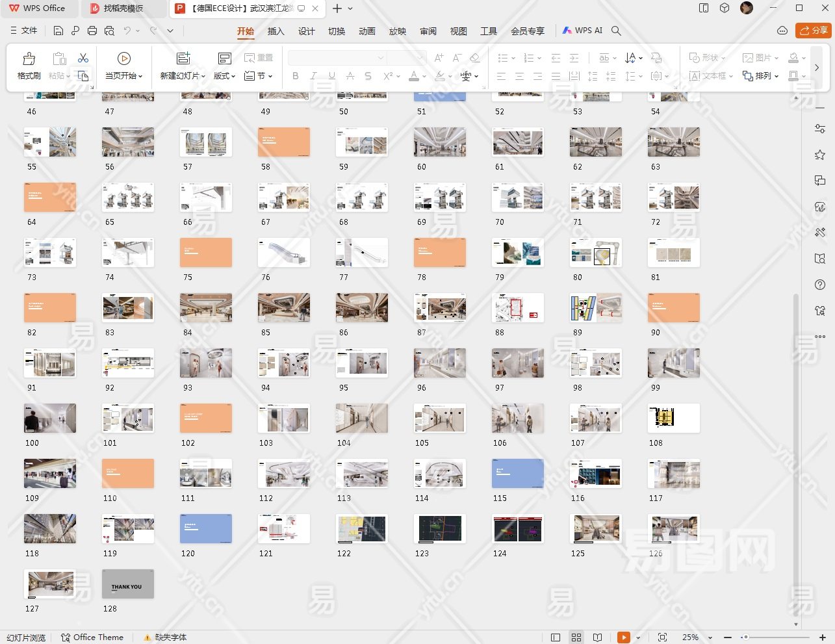
Task: Click the help question mark in right sidebar
Action: pos(820,285)
